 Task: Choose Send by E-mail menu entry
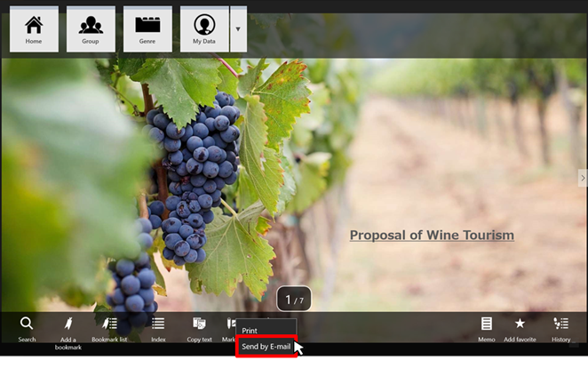pos(266,347)
